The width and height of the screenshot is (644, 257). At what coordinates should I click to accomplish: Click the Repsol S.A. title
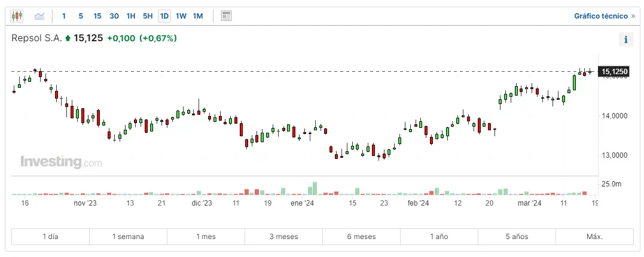click(x=37, y=38)
